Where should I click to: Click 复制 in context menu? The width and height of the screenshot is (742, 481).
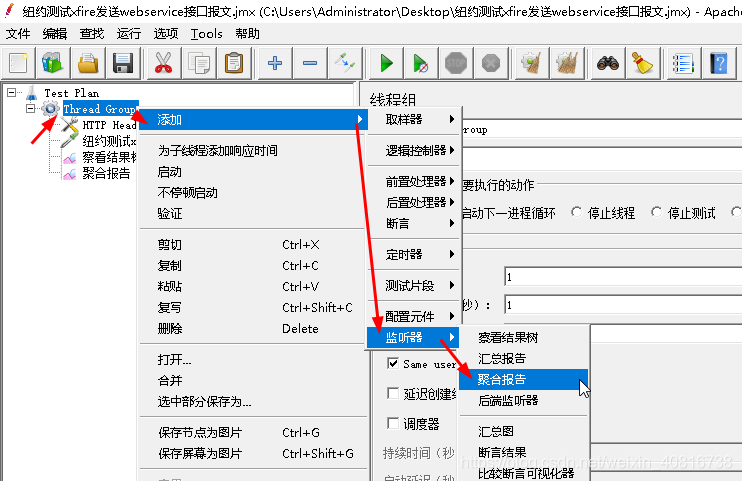click(253, 266)
